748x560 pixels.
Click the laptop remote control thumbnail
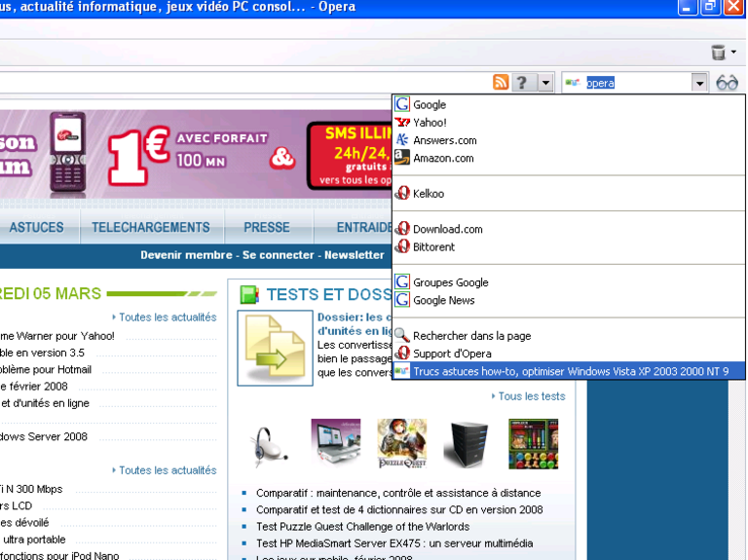coord(336,442)
